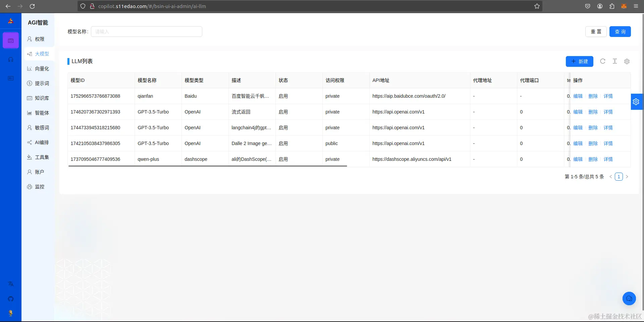Select 大模型 menu item
The image size is (644, 322).
click(39, 54)
